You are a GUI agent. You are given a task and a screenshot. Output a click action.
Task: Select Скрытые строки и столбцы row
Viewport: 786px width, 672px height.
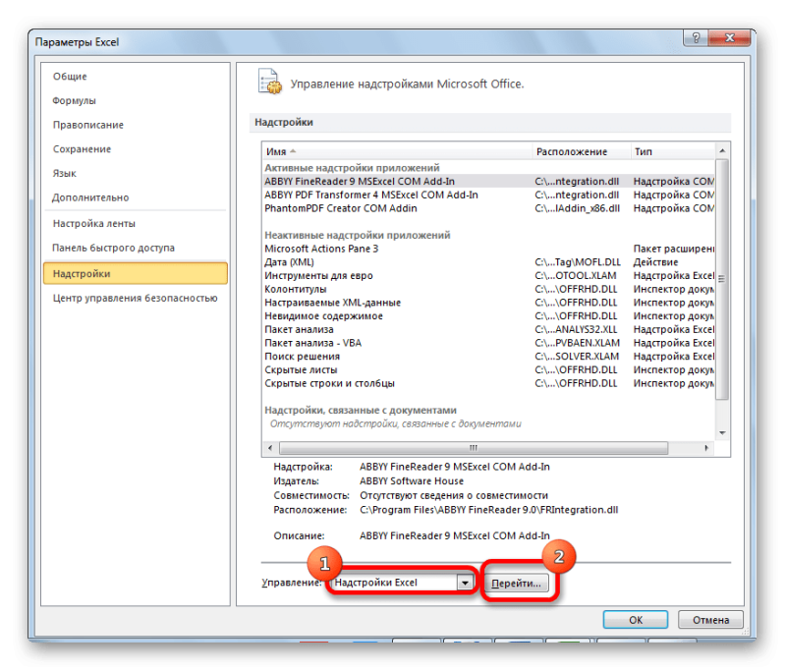[488, 383]
